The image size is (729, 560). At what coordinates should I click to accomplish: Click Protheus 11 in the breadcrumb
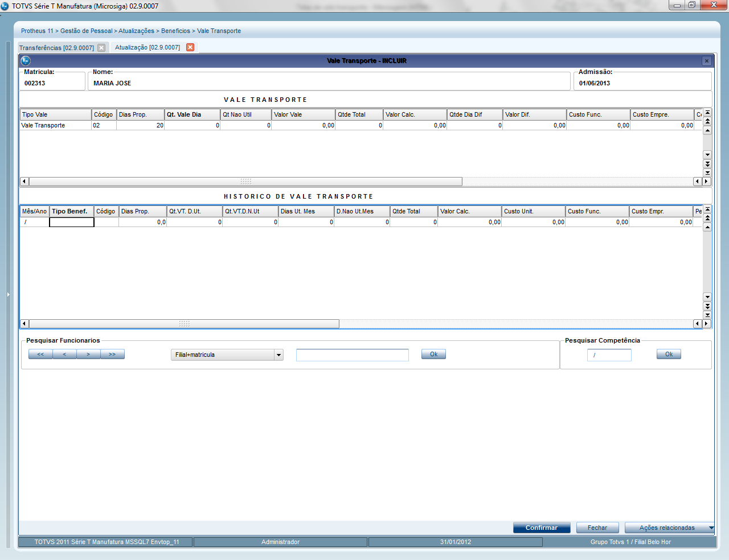tap(37, 31)
